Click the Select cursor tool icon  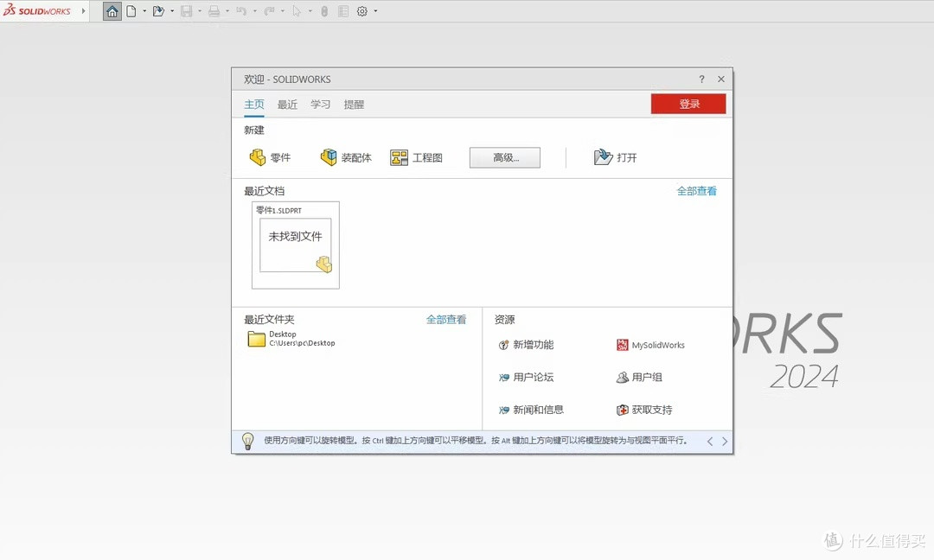tap(297, 10)
